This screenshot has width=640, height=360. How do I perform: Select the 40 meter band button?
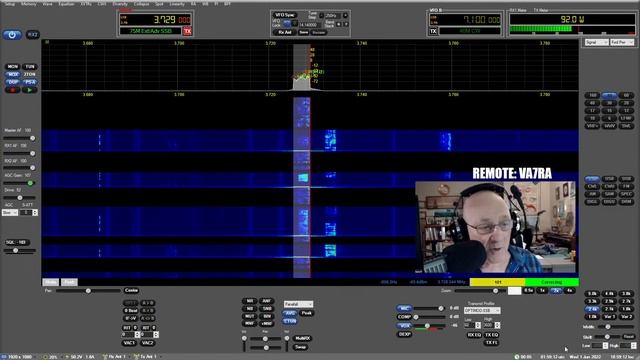(592, 103)
